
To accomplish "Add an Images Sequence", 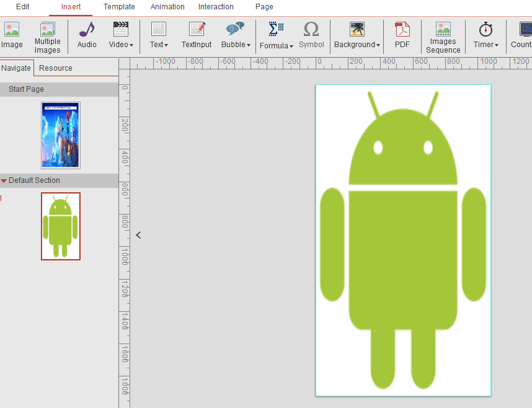I will (443, 38).
